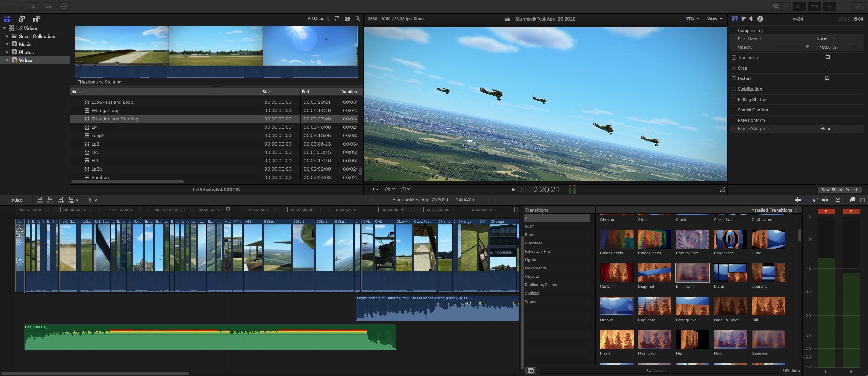The image size is (868, 376).
Task: Show or hide the Browser panel button
Action: click(799, 6)
